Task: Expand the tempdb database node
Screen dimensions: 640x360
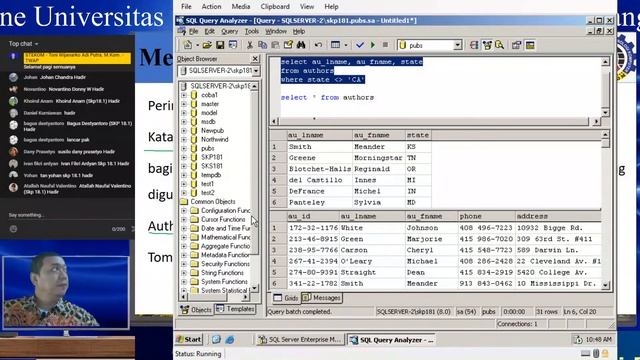Action: point(184,175)
